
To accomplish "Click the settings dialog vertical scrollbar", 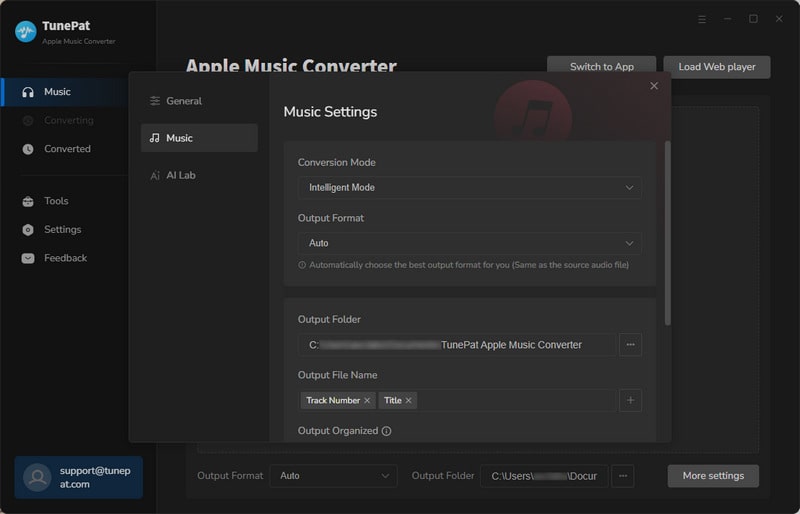I will tap(667, 233).
